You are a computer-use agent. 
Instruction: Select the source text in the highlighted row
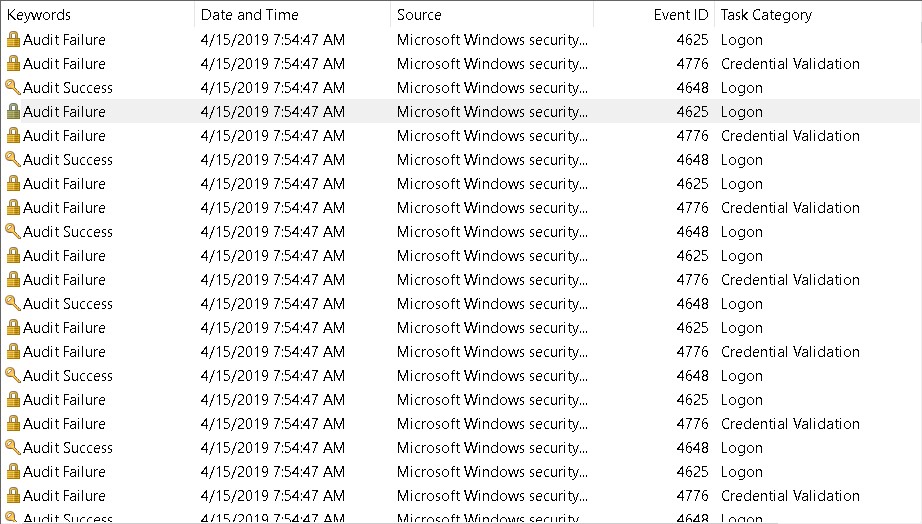492,112
